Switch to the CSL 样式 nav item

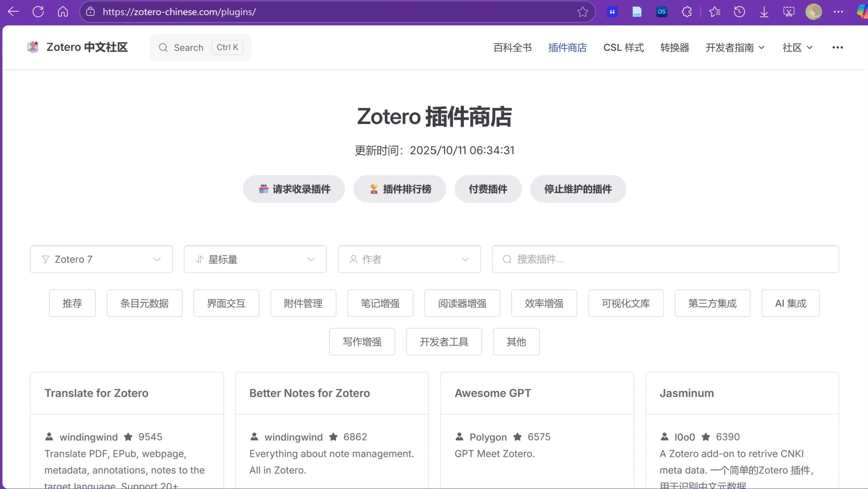coord(623,47)
